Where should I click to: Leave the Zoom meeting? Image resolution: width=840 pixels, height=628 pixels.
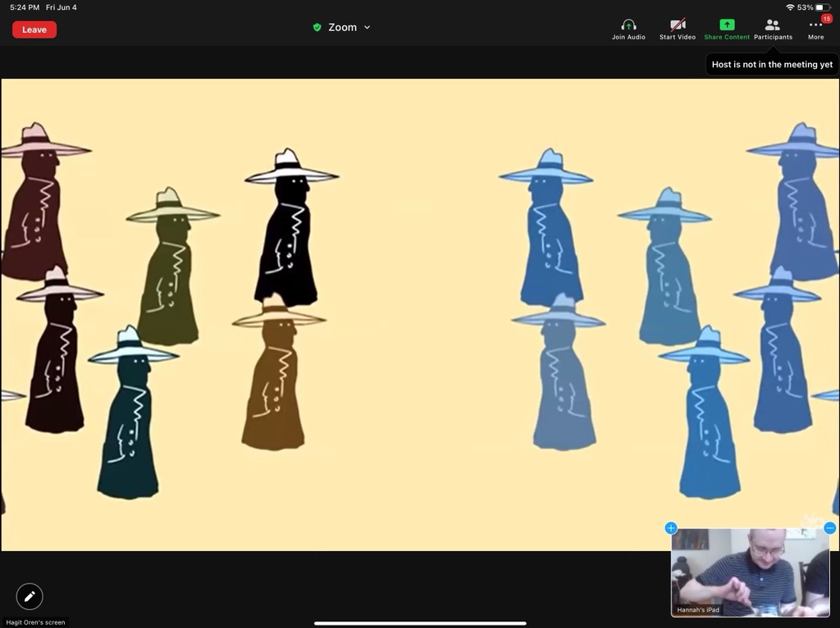[x=34, y=30]
